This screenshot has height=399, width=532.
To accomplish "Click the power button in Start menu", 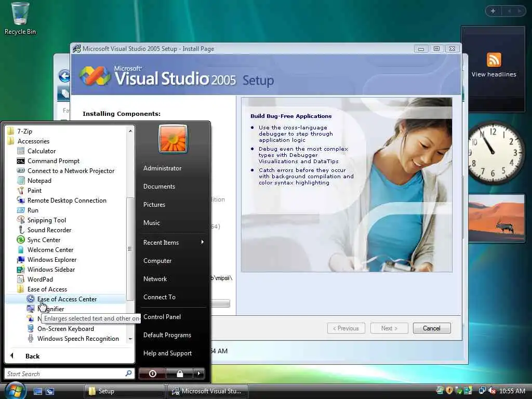I will tap(152, 374).
